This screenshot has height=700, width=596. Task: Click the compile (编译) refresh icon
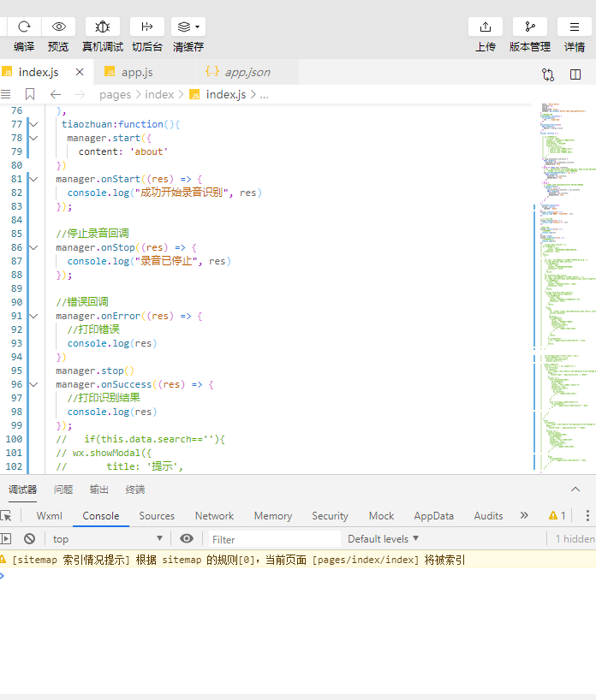point(24,27)
